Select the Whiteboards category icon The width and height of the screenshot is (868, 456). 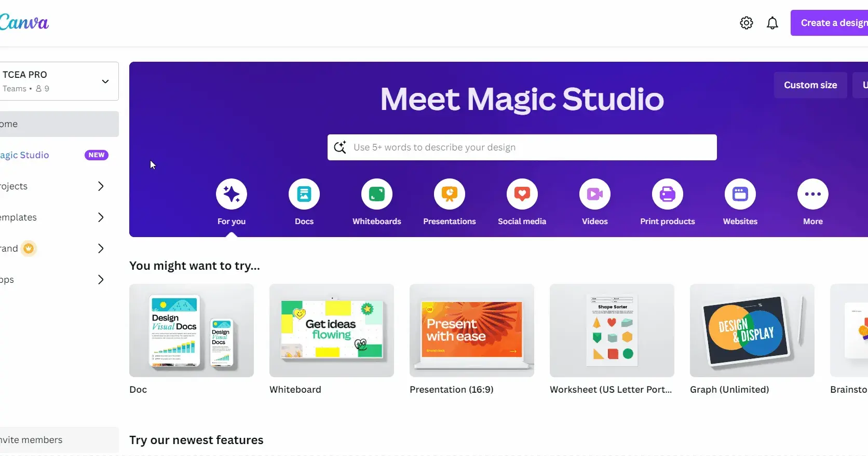click(377, 194)
